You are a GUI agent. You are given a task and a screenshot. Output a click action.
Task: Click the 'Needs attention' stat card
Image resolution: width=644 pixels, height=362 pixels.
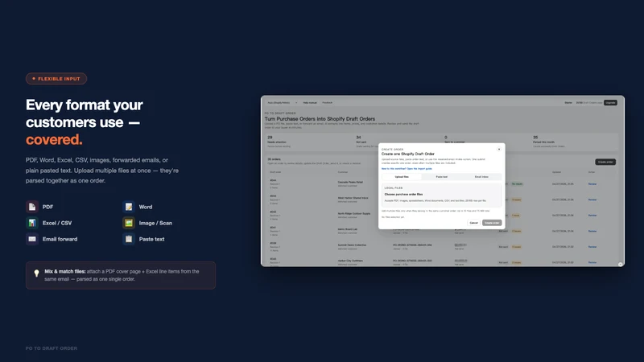[308, 142]
